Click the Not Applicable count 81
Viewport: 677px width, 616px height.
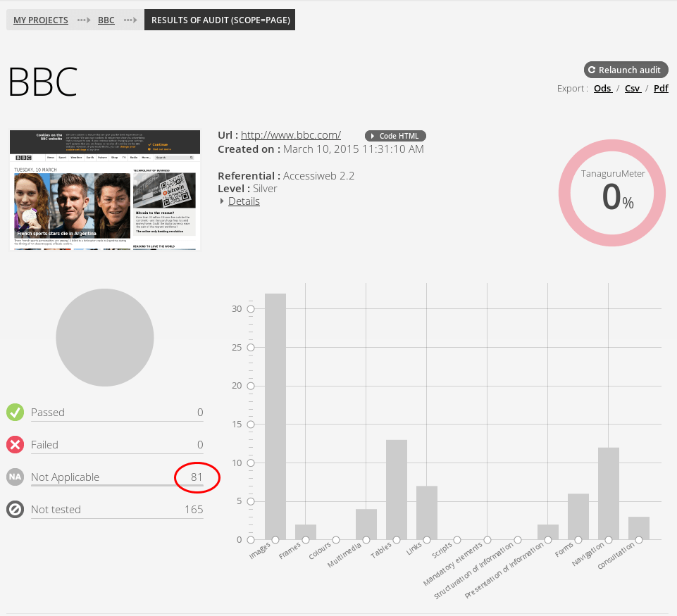click(x=197, y=477)
